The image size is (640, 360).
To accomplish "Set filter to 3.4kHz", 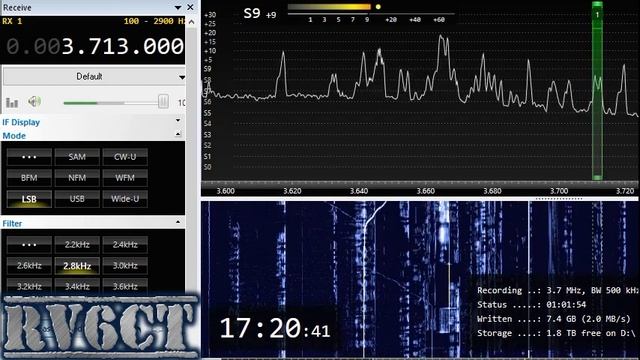I will point(77,286).
